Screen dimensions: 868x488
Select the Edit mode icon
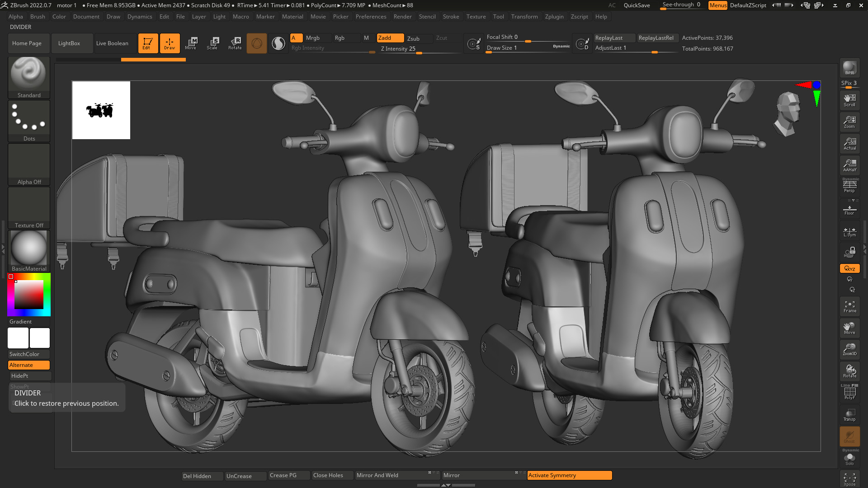[x=148, y=43]
